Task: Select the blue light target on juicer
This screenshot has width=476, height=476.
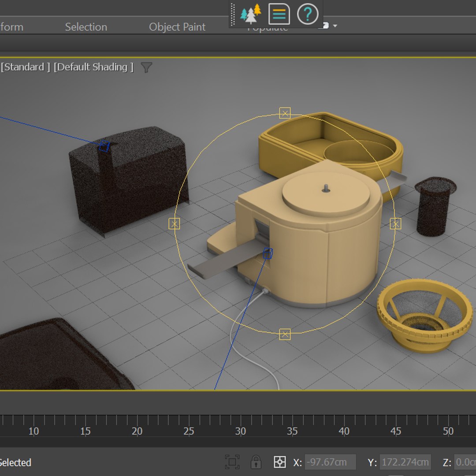Action: point(268,253)
